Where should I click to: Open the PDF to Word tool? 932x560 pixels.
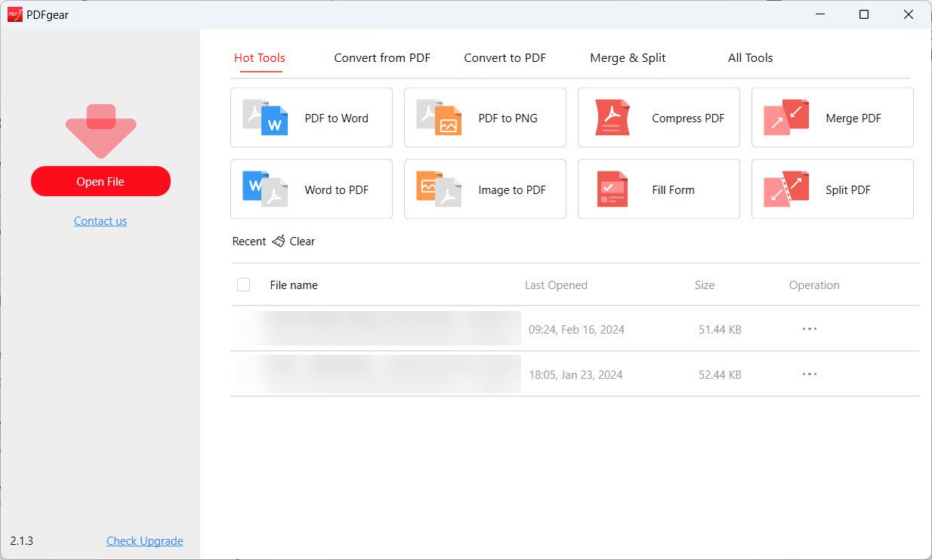(311, 118)
